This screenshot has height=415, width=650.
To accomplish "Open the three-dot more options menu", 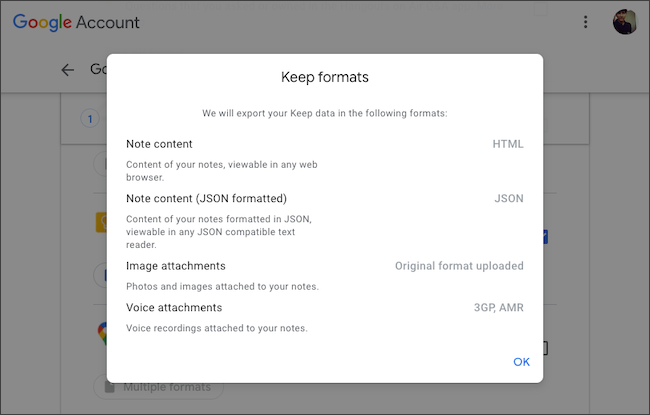I will [x=586, y=22].
